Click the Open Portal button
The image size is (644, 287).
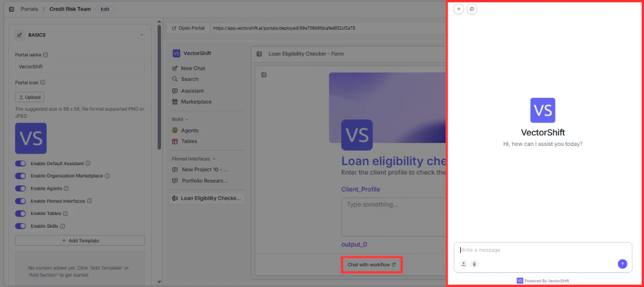tap(188, 28)
